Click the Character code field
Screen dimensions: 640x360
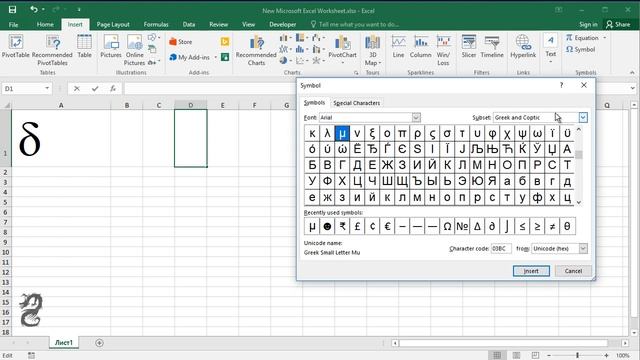pyautogui.click(x=501, y=248)
